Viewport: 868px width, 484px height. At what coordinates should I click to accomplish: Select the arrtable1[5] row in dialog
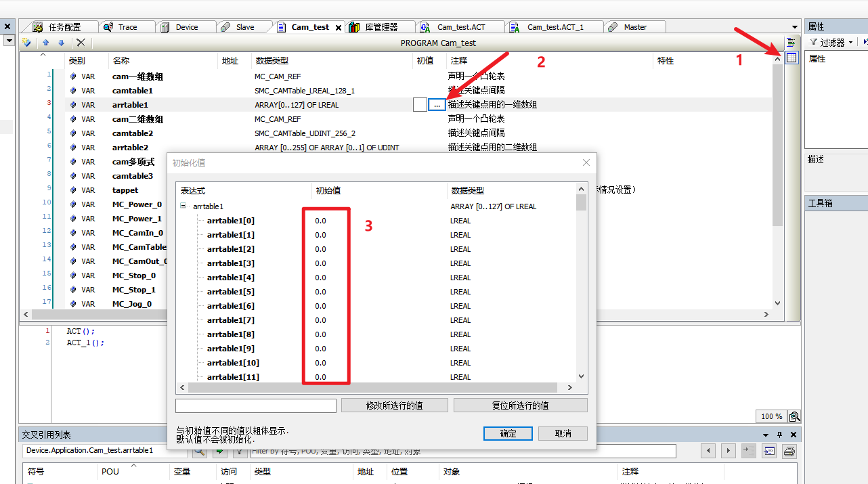pos(231,292)
